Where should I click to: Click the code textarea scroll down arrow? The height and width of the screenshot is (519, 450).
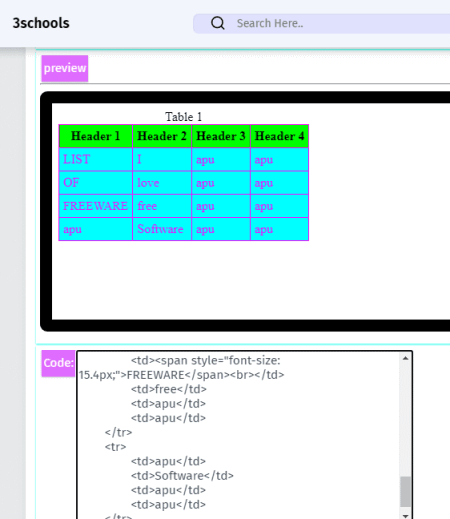pyautogui.click(x=405, y=516)
